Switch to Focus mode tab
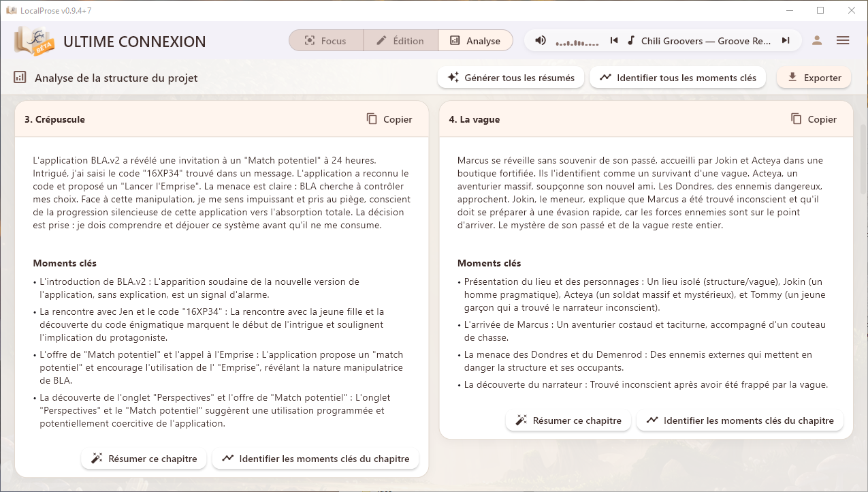Image resolution: width=868 pixels, height=492 pixels. pyautogui.click(x=325, y=41)
